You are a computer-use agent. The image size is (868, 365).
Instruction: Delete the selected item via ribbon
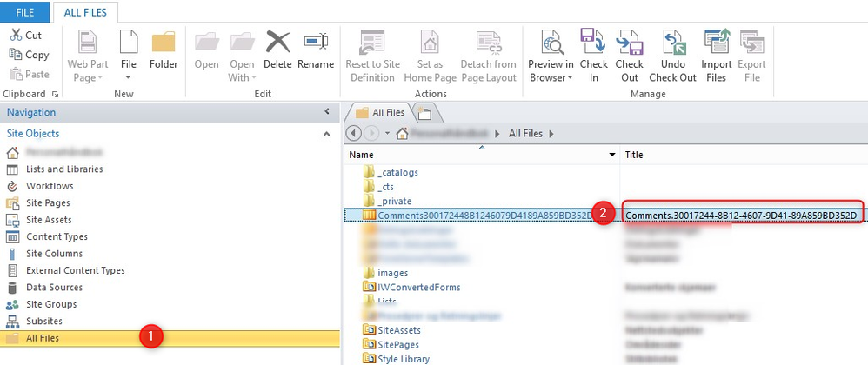point(277,51)
